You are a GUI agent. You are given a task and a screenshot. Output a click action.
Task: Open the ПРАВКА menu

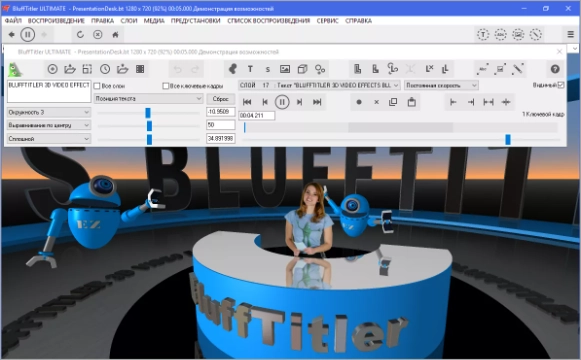103,21
